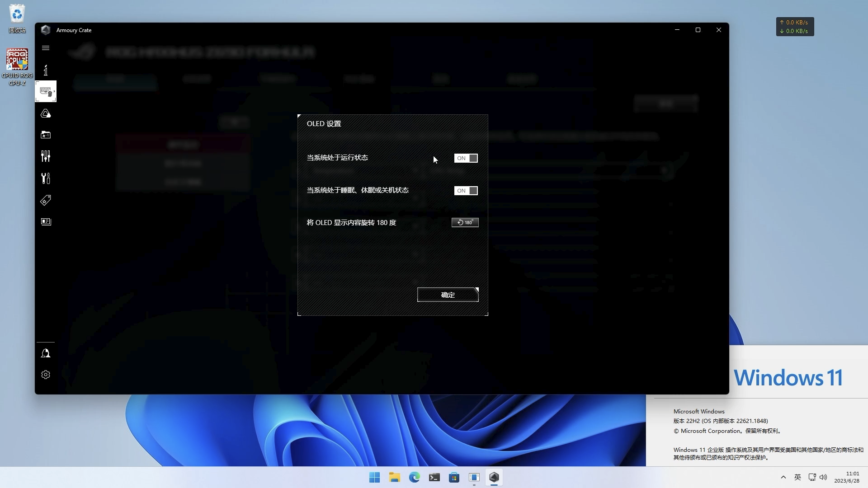Image resolution: width=868 pixels, height=488 pixels.
Task: Launch Microsoft Edge from the taskbar
Action: (x=414, y=477)
